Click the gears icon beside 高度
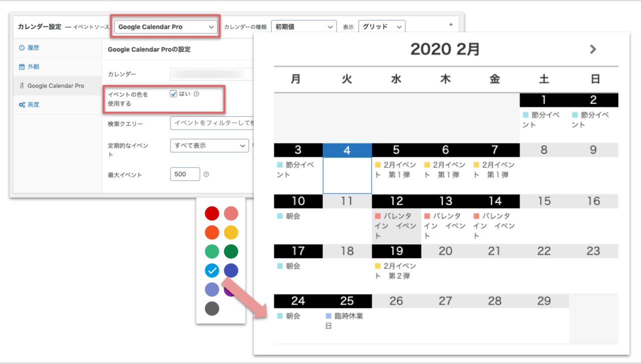This screenshot has height=364, width=641. pyautogui.click(x=22, y=105)
